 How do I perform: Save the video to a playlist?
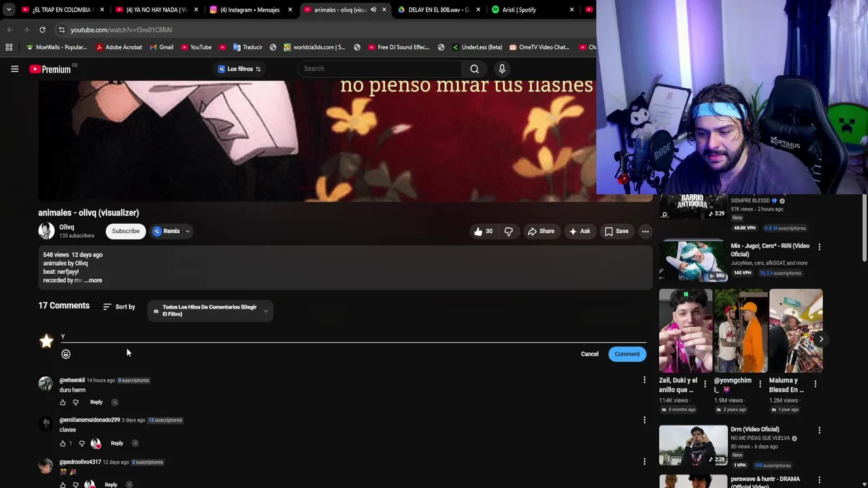click(x=616, y=231)
